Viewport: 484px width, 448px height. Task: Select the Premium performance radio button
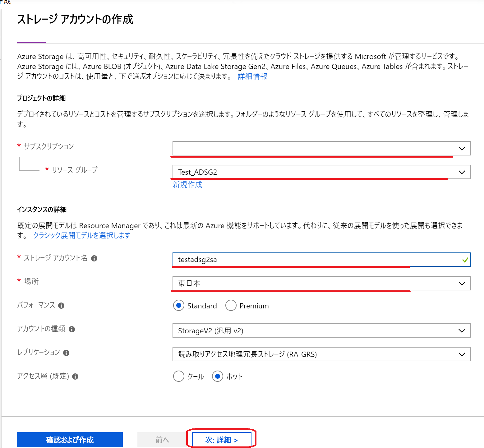[231, 306]
